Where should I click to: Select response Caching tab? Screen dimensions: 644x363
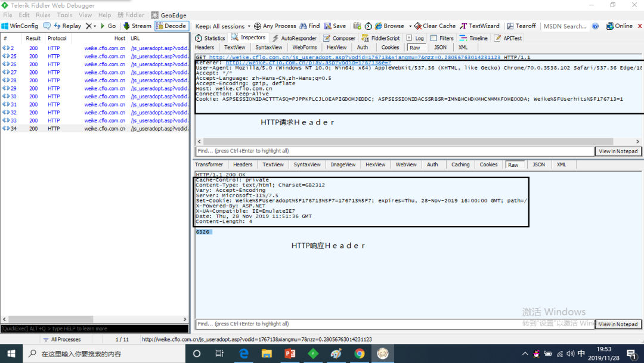[x=460, y=165]
